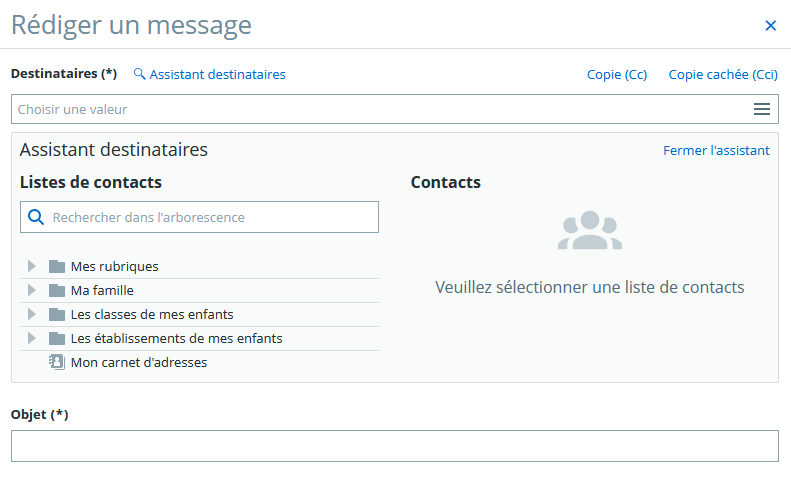
Task: Select Mon carnet d'adresses list
Action: click(x=139, y=362)
